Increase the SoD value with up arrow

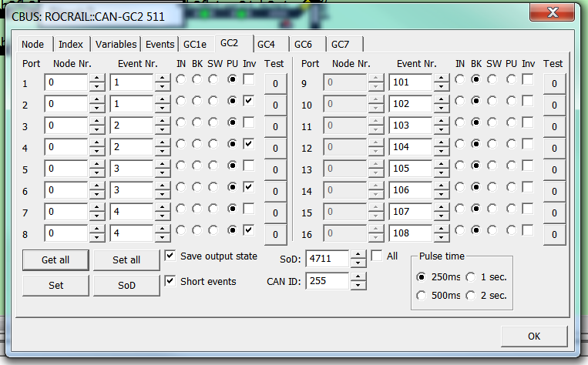[x=358, y=254]
